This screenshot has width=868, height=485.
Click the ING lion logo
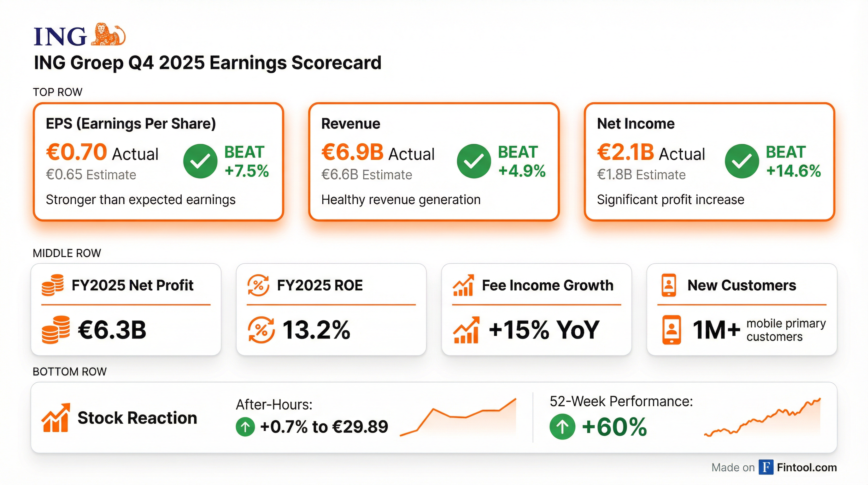point(108,34)
